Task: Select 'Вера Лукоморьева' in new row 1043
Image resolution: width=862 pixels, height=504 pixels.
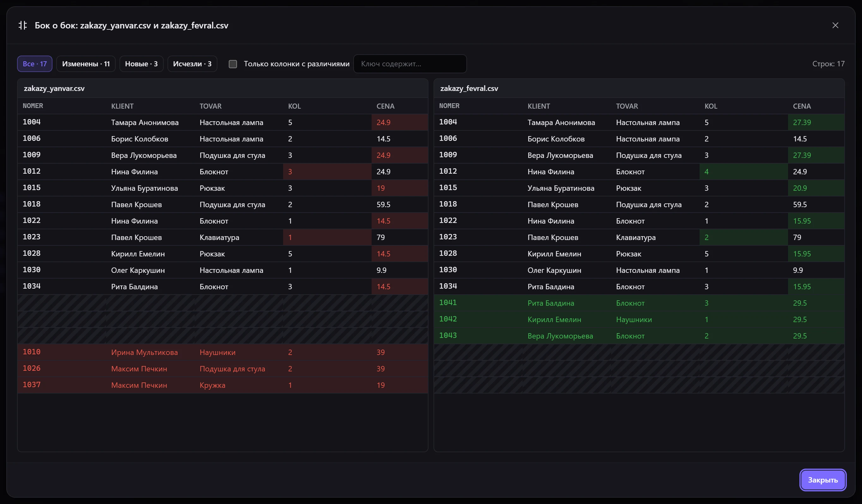Action: click(560, 336)
